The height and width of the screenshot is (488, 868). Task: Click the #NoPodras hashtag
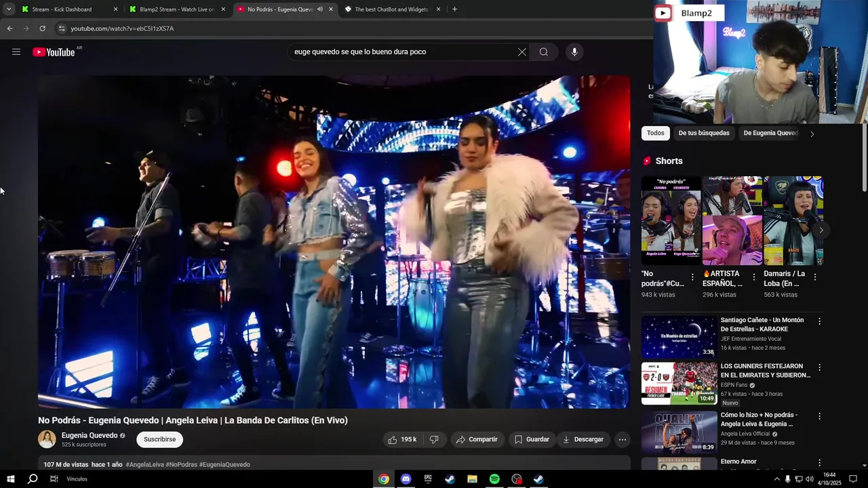[x=181, y=465]
